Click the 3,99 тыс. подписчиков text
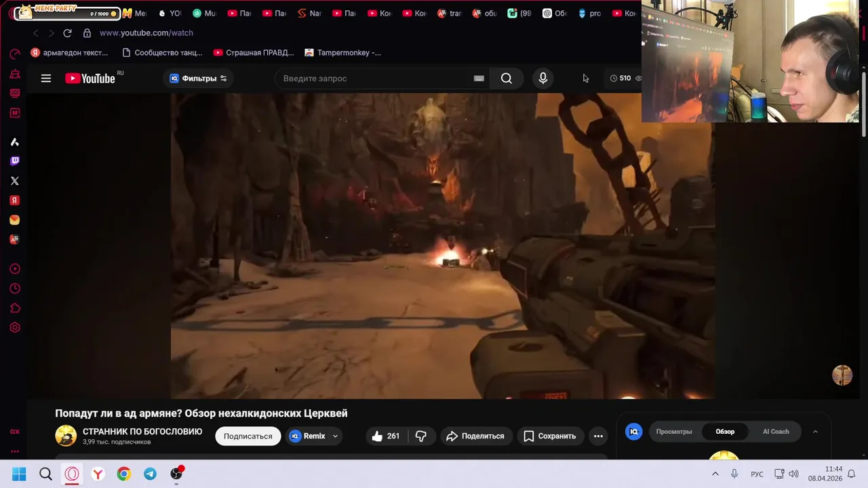This screenshot has height=488, width=868. tap(117, 443)
